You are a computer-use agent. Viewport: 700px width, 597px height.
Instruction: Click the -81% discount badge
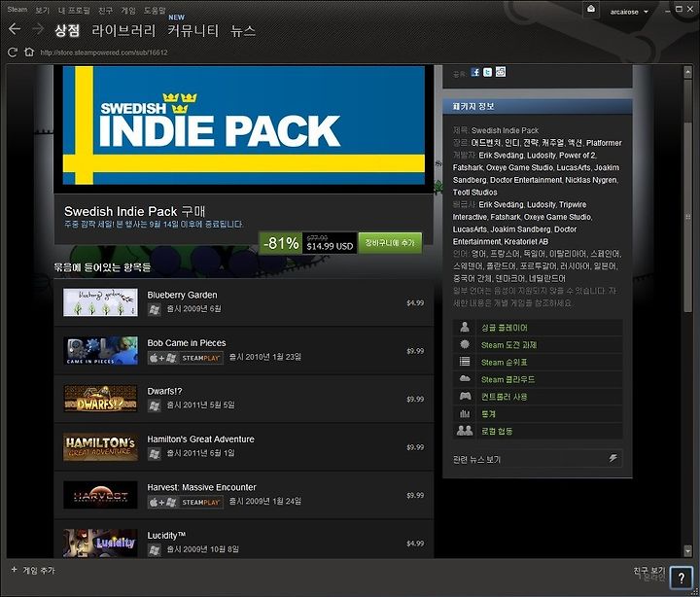pos(281,243)
